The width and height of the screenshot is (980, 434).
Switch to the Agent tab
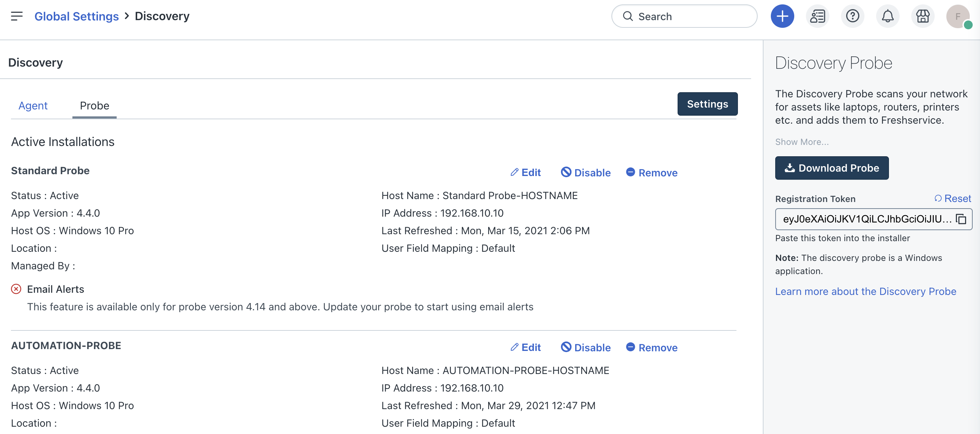pyautogui.click(x=33, y=105)
